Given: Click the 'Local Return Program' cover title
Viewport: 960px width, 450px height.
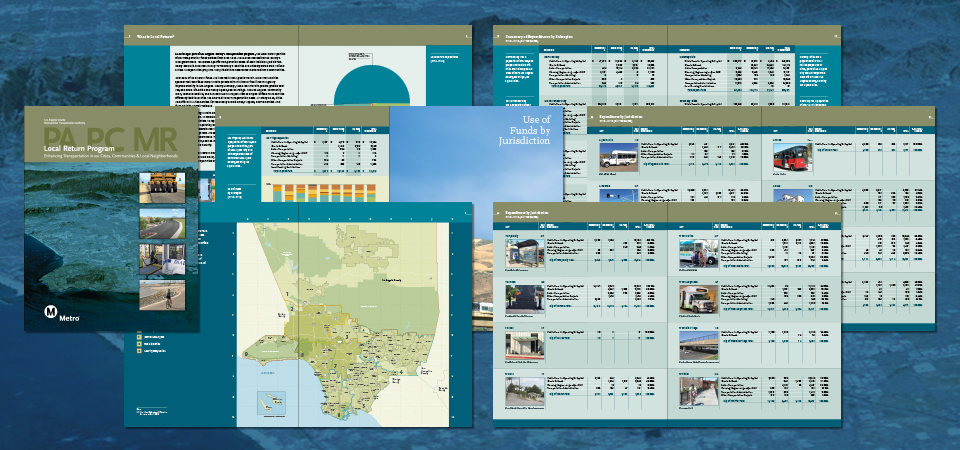Looking at the screenshot, I should (x=83, y=149).
